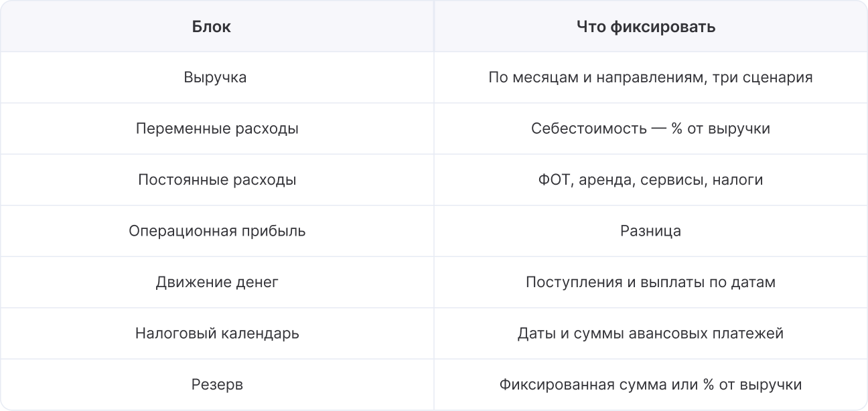Select the Выручка cell
This screenshot has height=411, width=868.
pyautogui.click(x=217, y=77)
